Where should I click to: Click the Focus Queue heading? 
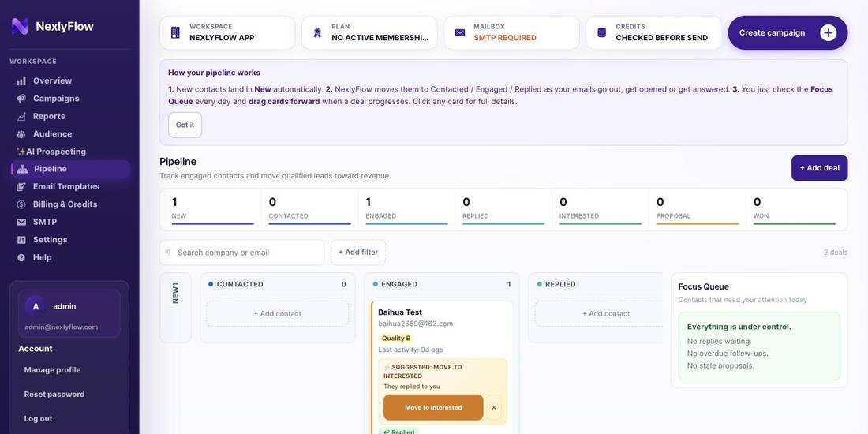tap(704, 286)
